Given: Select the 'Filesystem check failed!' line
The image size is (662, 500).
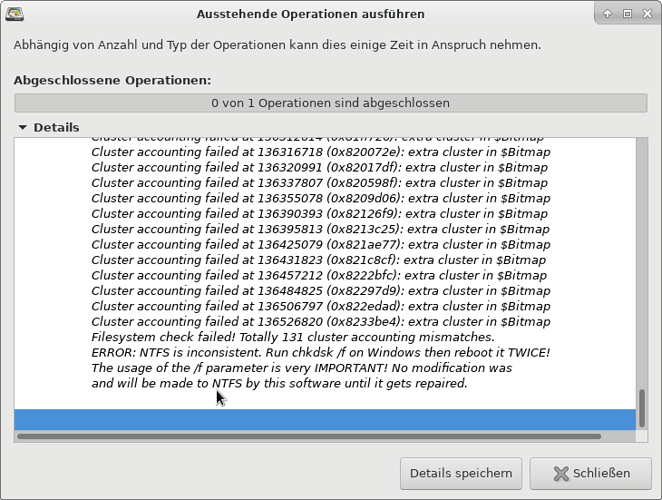Looking at the screenshot, I should coord(293,337).
